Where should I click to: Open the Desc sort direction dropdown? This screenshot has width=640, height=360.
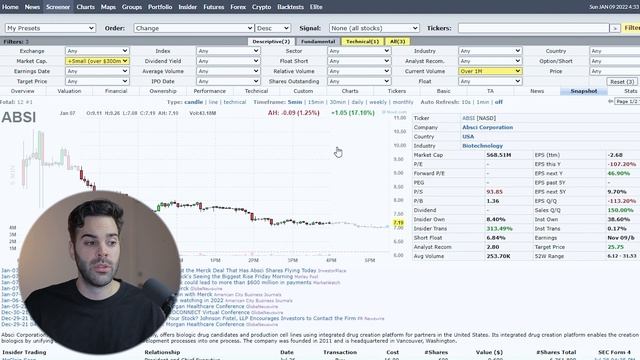coord(273,28)
